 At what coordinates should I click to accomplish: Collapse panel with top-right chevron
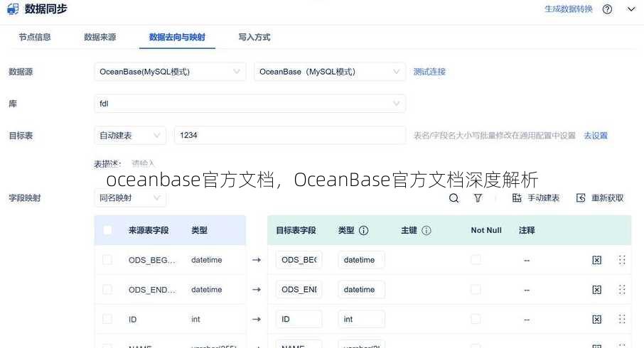point(631,9)
